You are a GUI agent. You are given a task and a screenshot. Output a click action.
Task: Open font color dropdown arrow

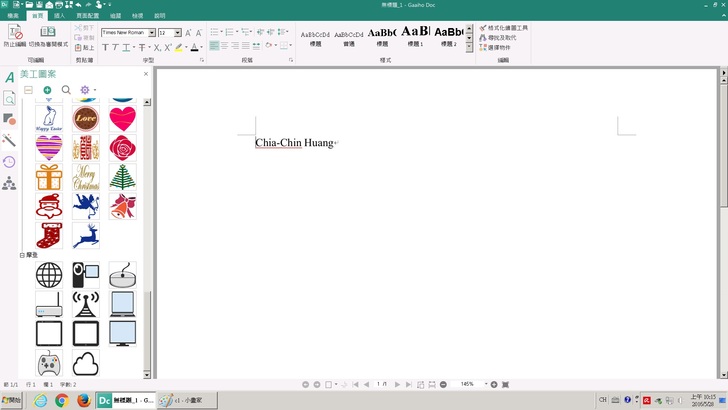pyautogui.click(x=202, y=47)
